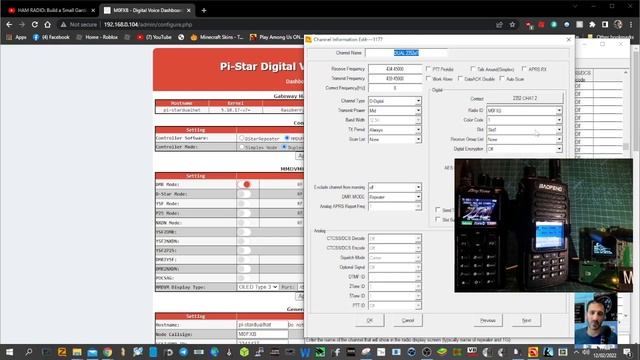Close the Channel Information Edit dialog

569,40
